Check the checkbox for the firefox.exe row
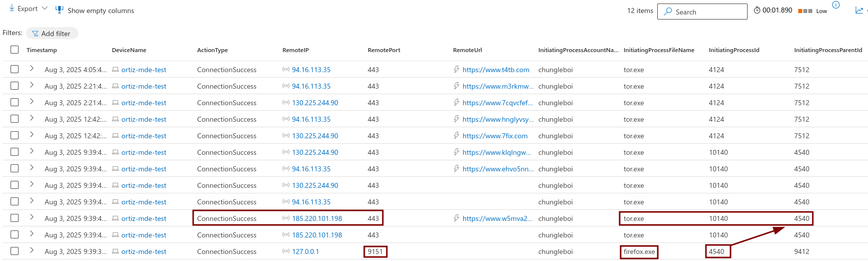This screenshot has width=868, height=261. tap(15, 251)
